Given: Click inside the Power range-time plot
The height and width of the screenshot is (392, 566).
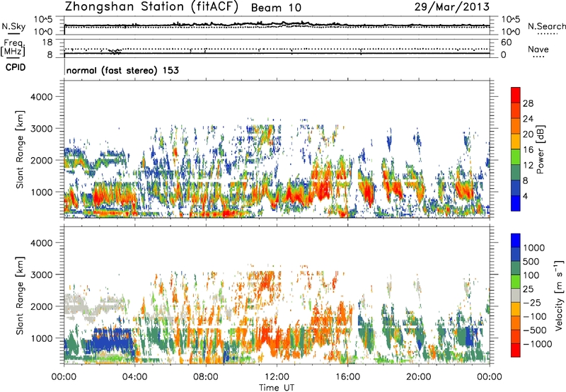Looking at the screenshot, I should tap(277, 149).
